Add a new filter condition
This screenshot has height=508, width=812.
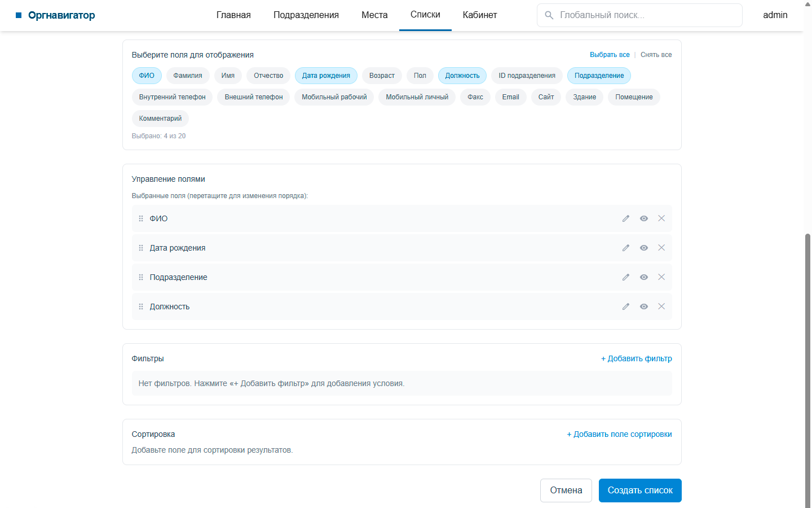[x=637, y=358]
